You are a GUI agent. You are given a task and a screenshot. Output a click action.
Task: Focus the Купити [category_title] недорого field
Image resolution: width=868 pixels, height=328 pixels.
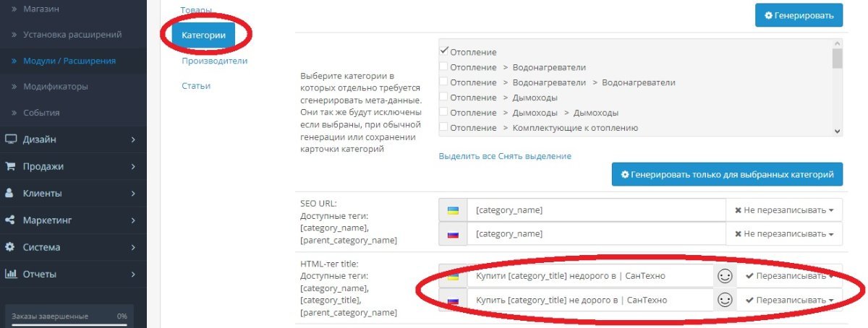click(x=590, y=276)
